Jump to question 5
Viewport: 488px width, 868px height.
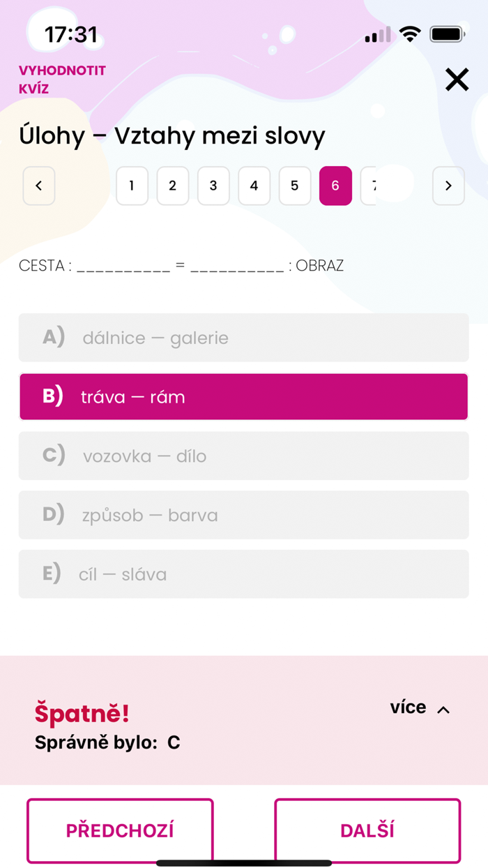(294, 186)
